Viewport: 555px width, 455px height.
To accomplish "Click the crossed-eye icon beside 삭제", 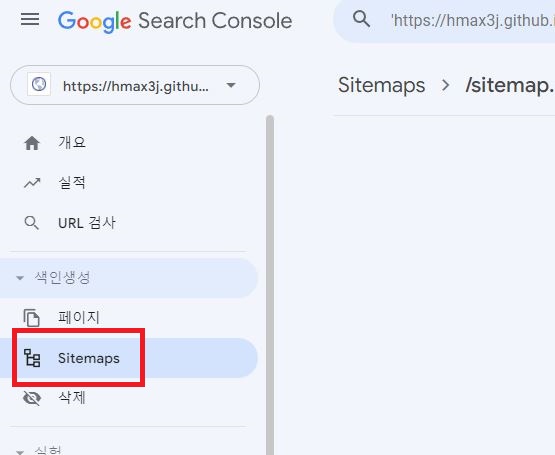I will point(32,398).
